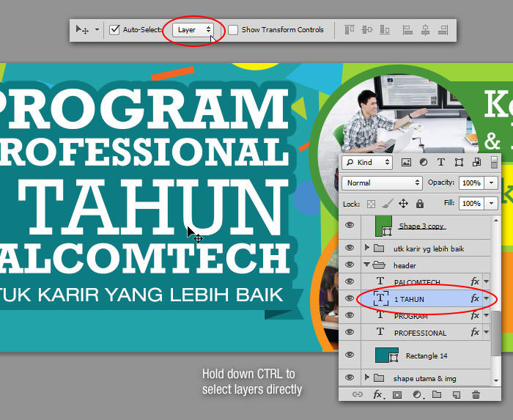Open the Kind filter dropdown
The image size is (513, 420).
coord(367,162)
